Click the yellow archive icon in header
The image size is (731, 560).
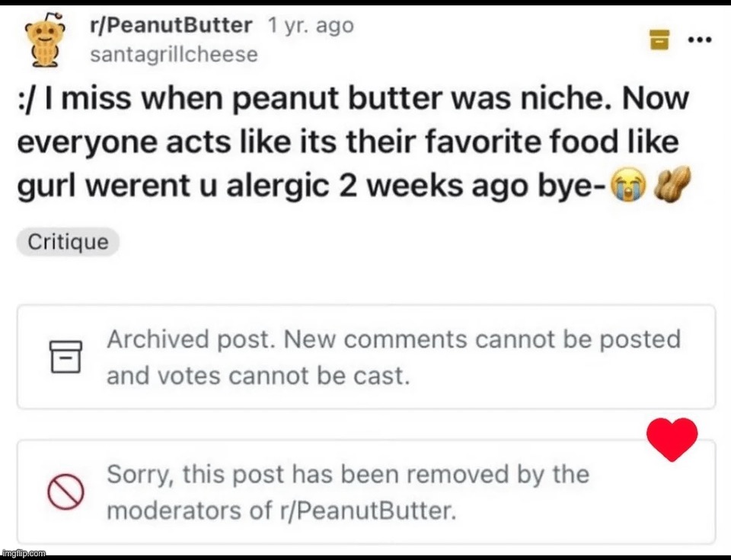pos(659,40)
